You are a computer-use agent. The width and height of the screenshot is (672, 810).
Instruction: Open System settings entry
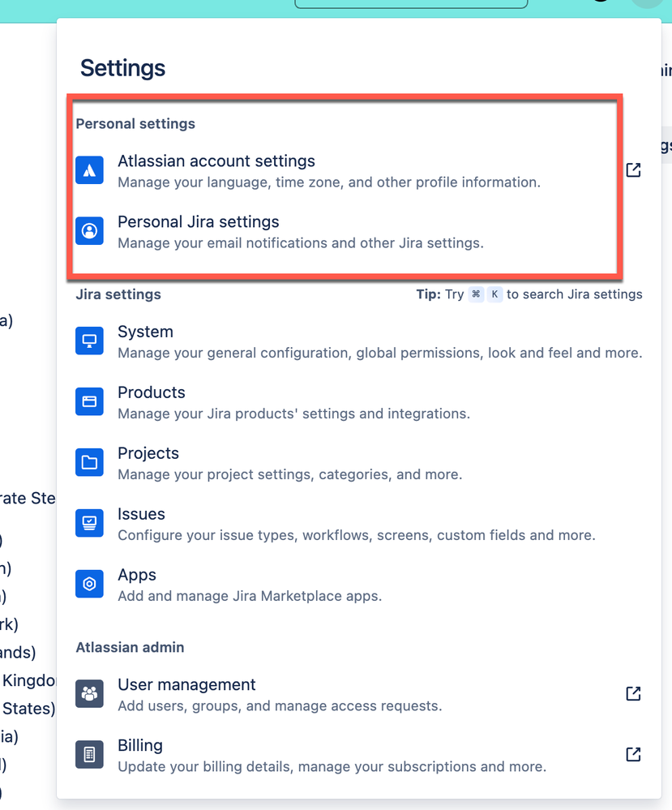tap(358, 341)
